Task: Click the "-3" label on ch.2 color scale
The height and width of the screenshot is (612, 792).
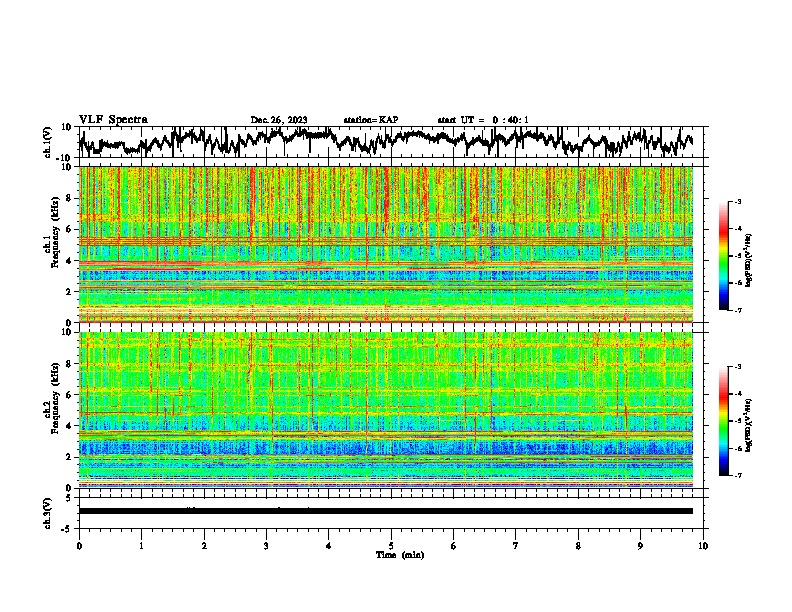Action: click(738, 367)
